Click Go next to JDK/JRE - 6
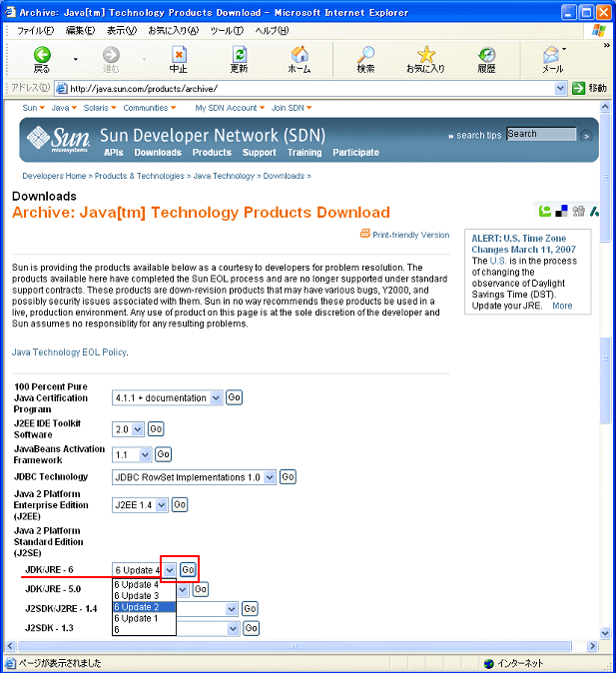616x673 pixels. pos(188,570)
